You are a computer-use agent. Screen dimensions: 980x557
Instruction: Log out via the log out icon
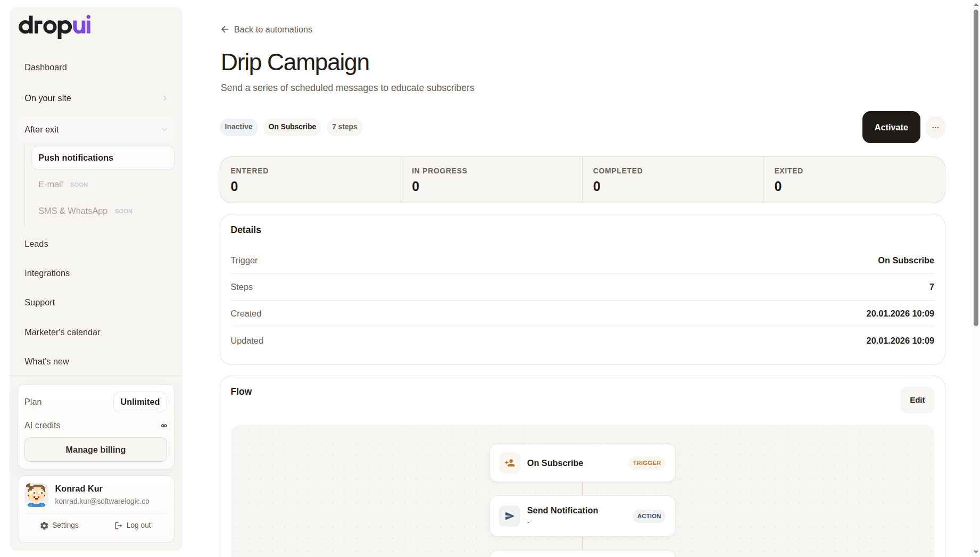[118, 526]
